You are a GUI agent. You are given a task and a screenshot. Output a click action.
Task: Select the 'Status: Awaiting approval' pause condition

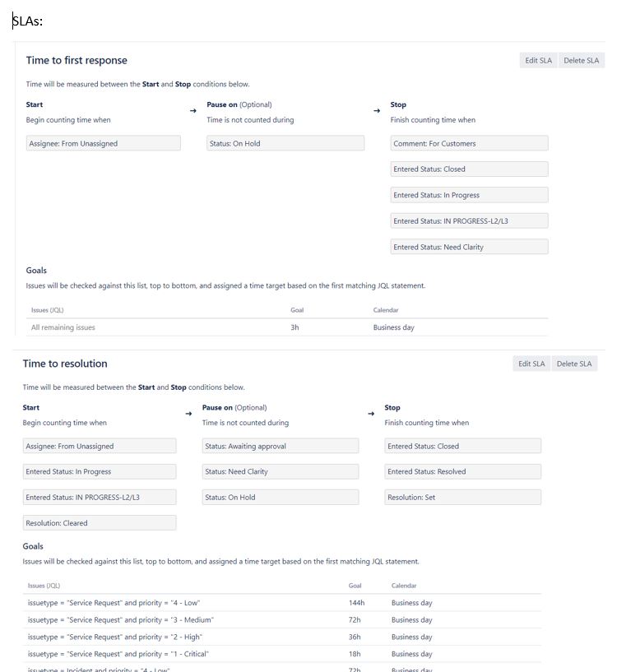(x=281, y=446)
